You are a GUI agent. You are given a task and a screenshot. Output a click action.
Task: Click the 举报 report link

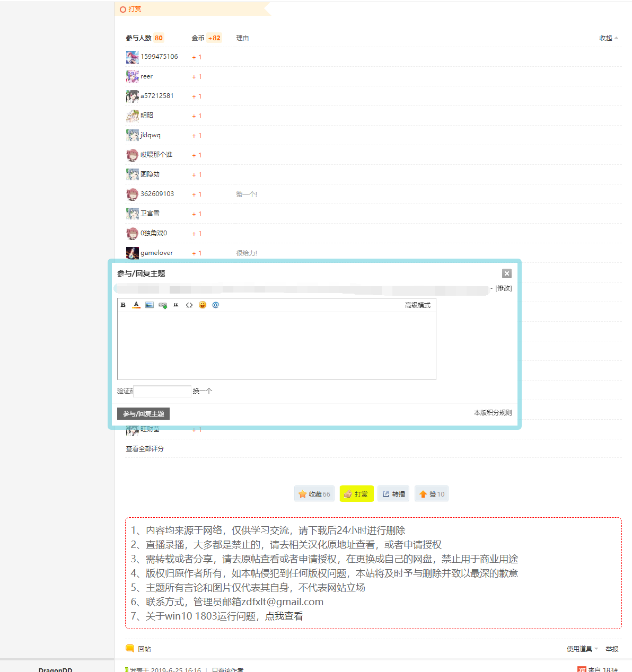[x=612, y=649]
